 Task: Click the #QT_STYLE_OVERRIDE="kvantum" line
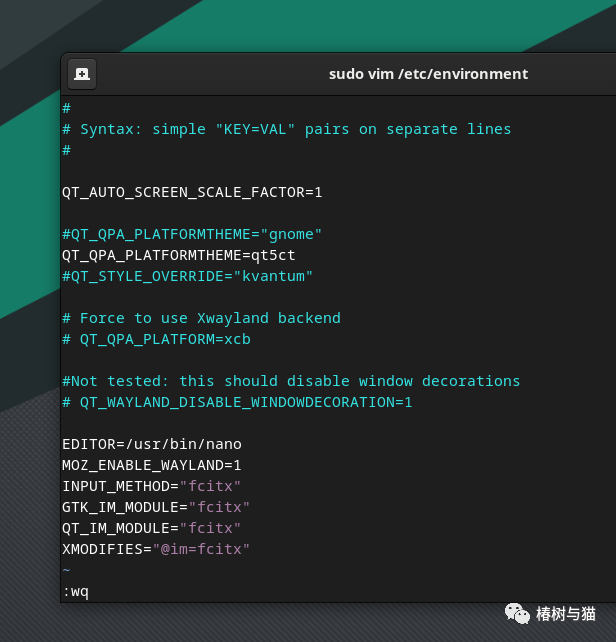pyautogui.click(x=187, y=276)
